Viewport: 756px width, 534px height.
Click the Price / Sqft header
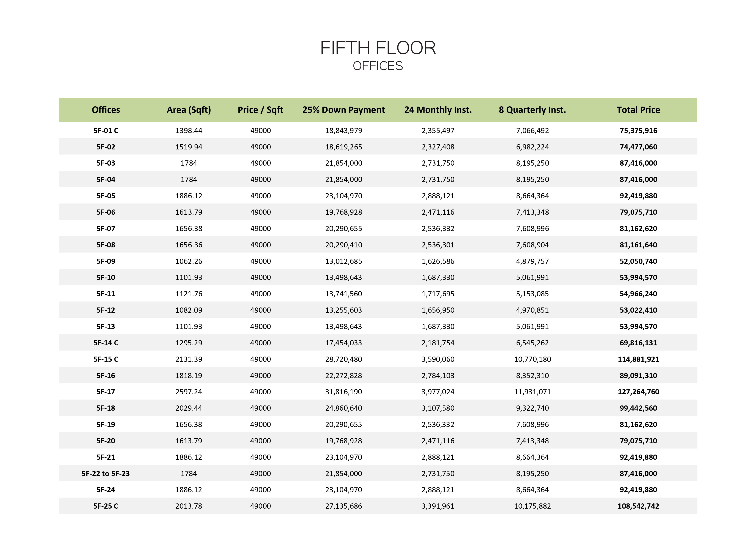tap(260, 110)
